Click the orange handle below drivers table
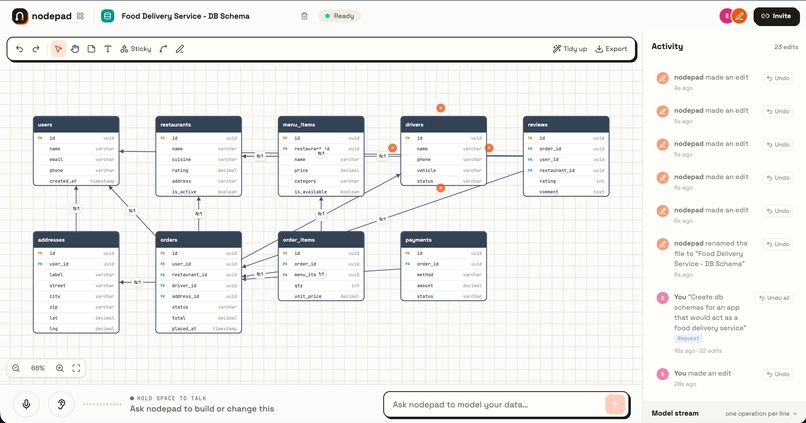 [x=441, y=188]
